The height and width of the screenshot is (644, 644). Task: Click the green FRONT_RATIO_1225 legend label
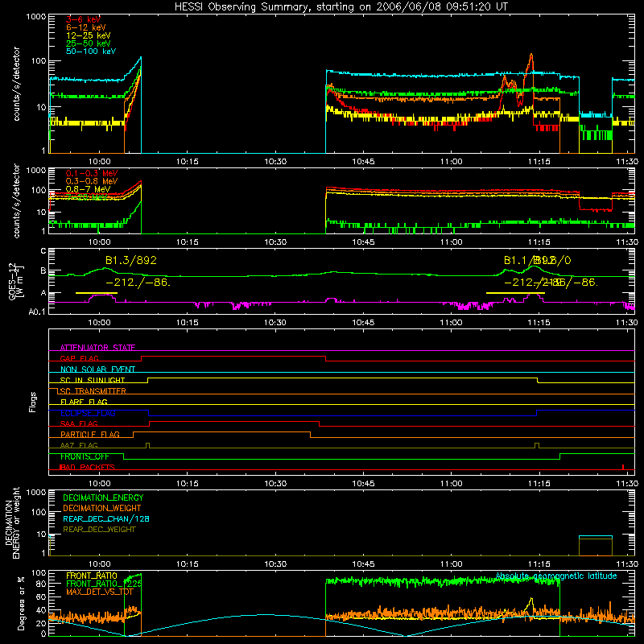tap(104, 584)
